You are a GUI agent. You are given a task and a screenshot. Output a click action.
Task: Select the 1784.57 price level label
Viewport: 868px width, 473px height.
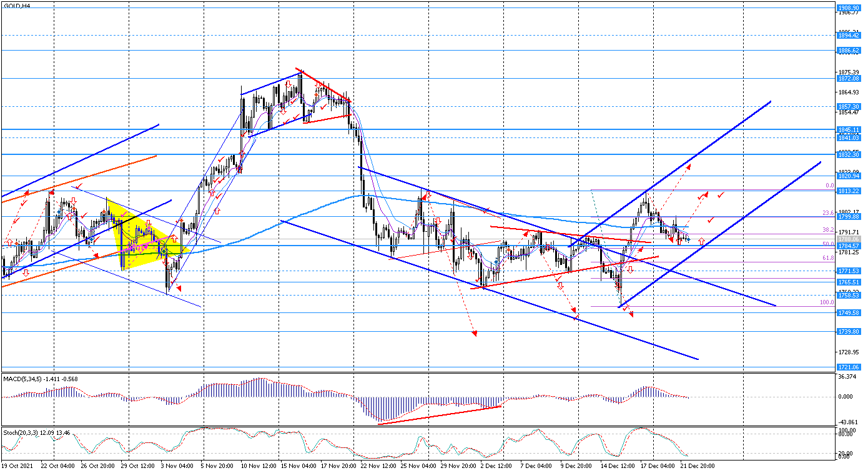[x=849, y=246]
